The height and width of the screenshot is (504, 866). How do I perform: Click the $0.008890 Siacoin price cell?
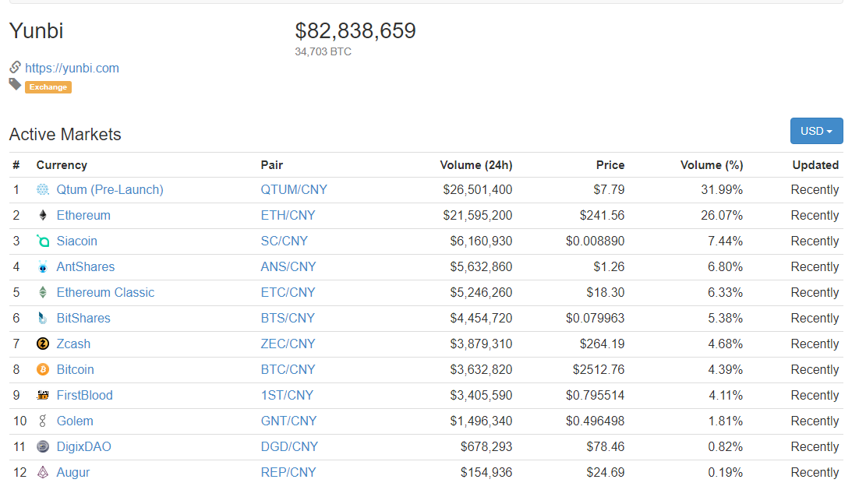pyautogui.click(x=595, y=241)
